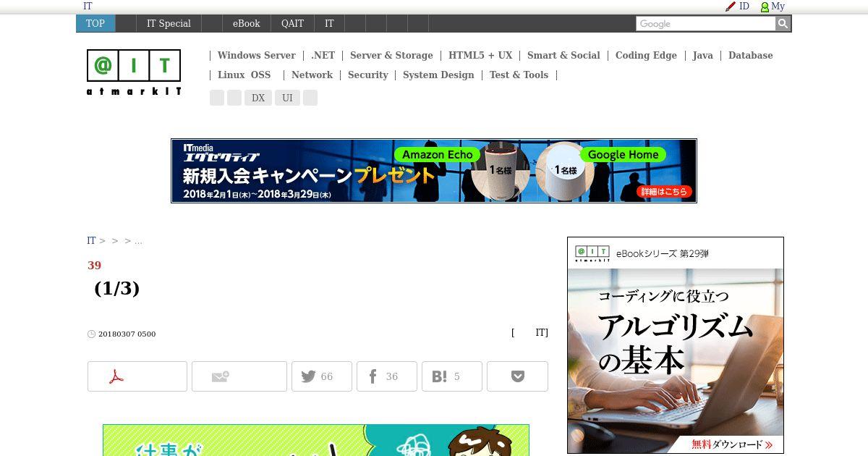Share on Twitter with 66 count

[322, 376]
